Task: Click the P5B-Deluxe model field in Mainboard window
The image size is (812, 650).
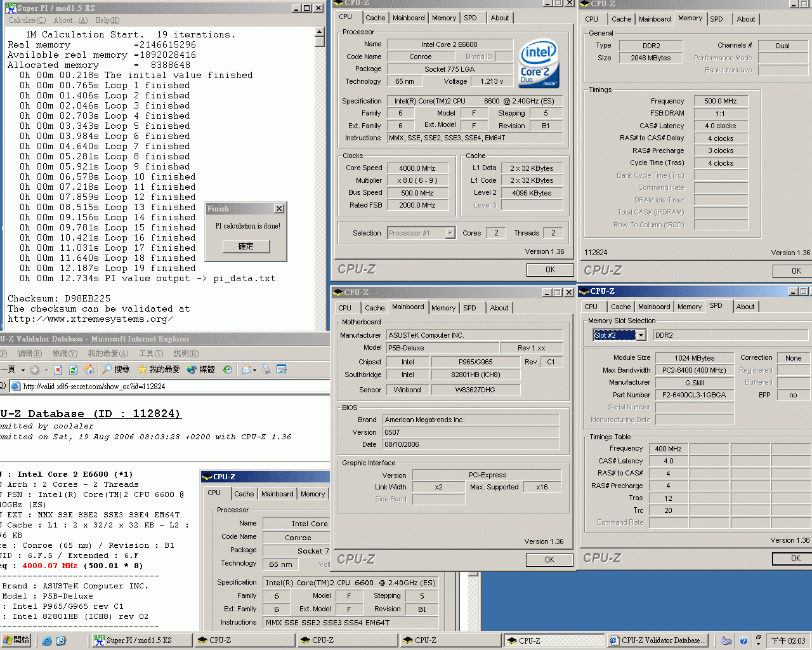Action: [x=442, y=348]
